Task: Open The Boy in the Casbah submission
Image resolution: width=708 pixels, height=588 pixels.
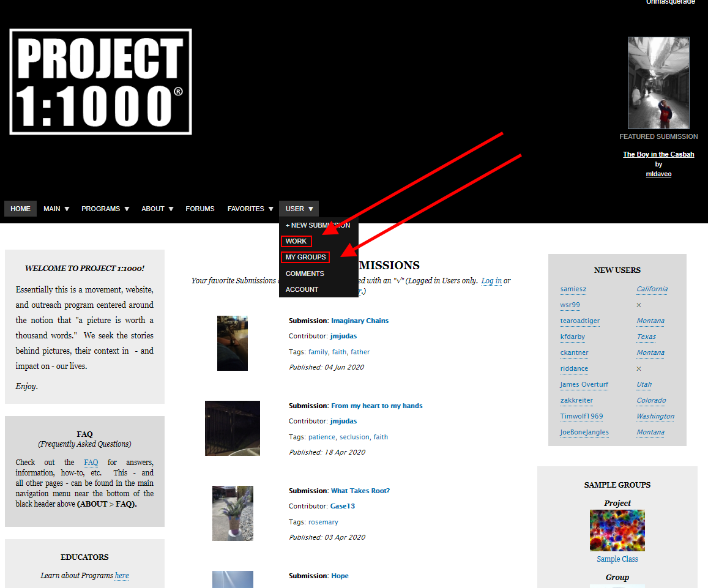Action: (x=658, y=154)
